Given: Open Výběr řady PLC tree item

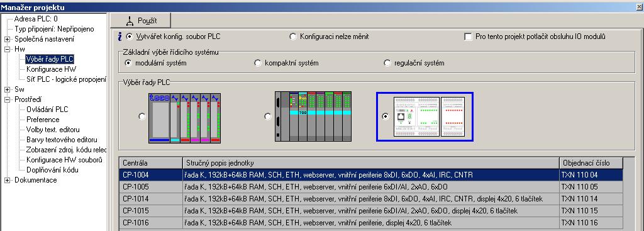Looking at the screenshot, I should click(x=50, y=59).
